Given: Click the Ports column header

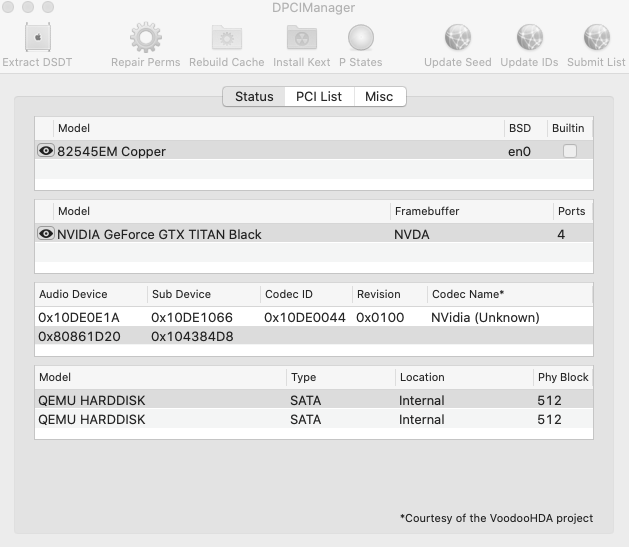Looking at the screenshot, I should [x=571, y=211].
